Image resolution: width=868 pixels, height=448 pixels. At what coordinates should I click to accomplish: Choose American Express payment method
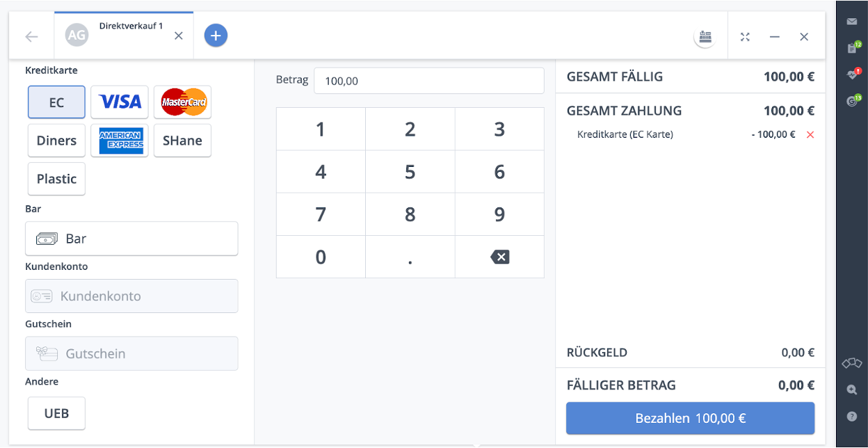(120, 141)
